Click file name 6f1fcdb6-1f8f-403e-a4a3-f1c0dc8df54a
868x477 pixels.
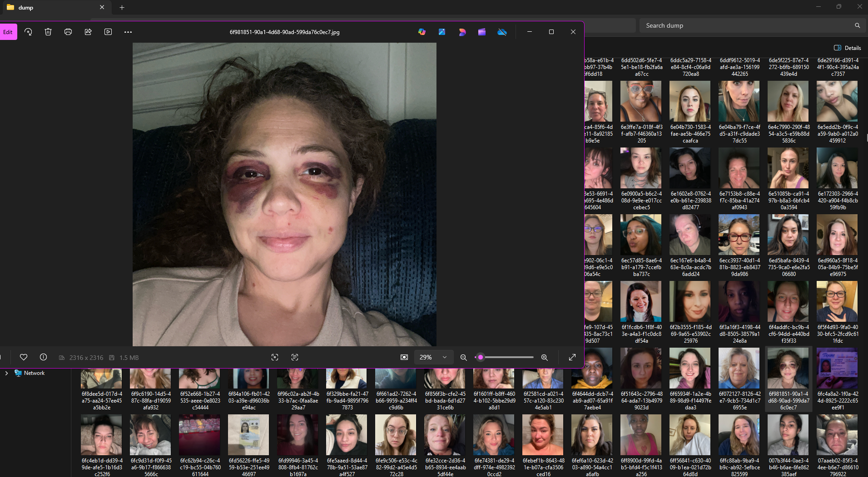click(x=641, y=334)
